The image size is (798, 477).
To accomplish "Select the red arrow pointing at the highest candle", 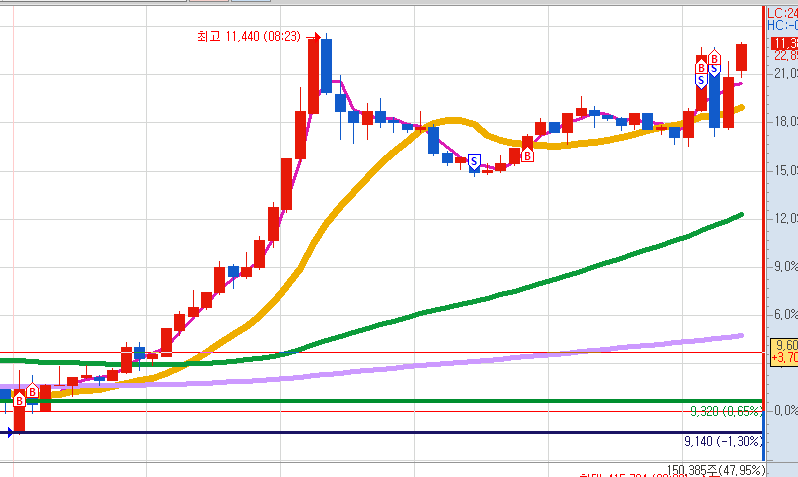I will pos(312,37).
